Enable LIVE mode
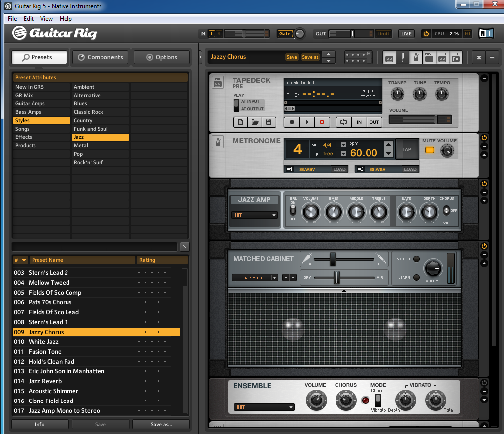The image size is (504, 434). pyautogui.click(x=406, y=34)
